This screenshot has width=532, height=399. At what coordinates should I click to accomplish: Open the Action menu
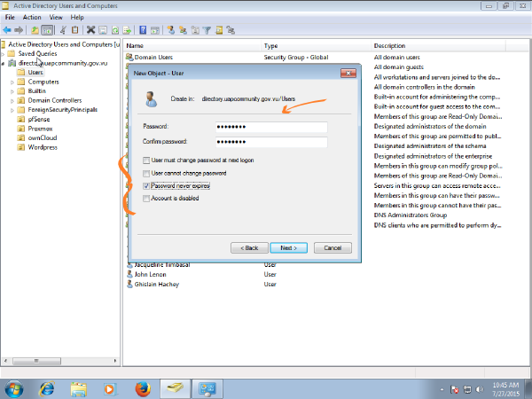point(32,18)
